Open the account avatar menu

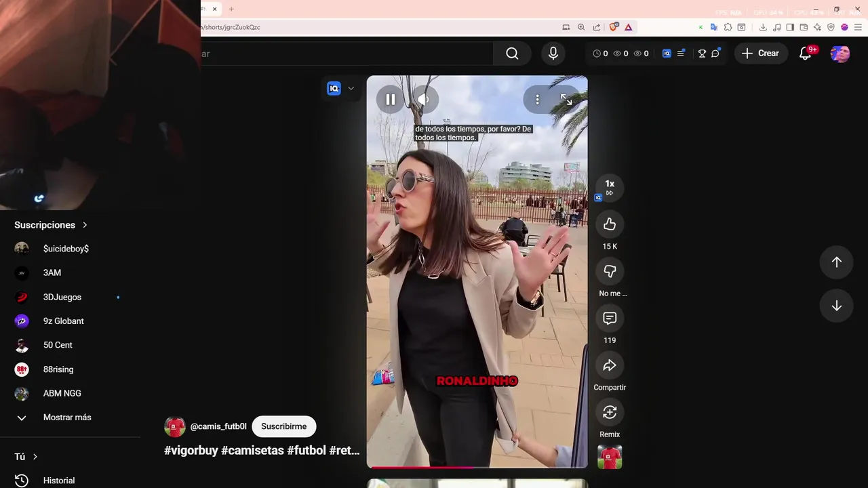click(x=840, y=54)
